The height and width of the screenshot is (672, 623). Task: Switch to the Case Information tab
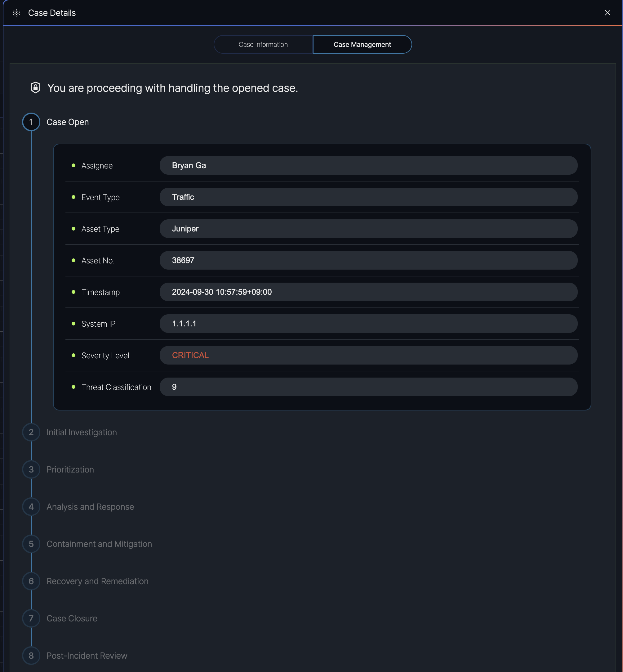tap(263, 45)
